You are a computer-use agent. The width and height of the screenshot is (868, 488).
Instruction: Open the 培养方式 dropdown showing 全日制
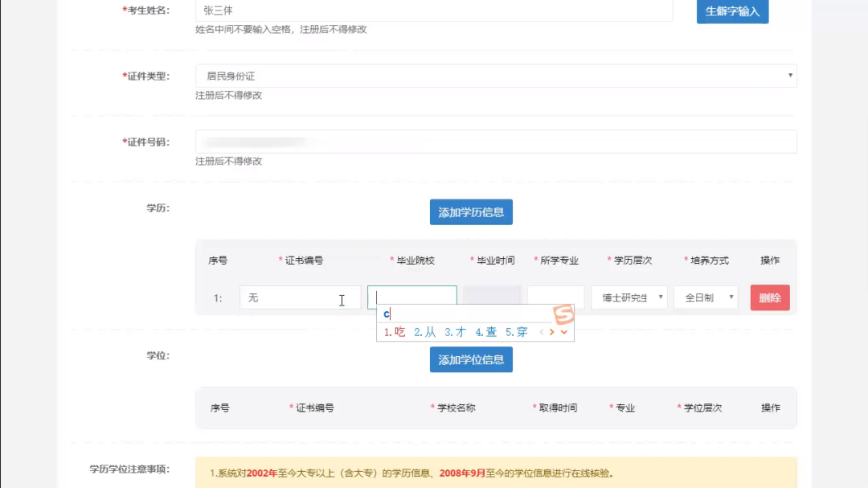pyautogui.click(x=705, y=297)
